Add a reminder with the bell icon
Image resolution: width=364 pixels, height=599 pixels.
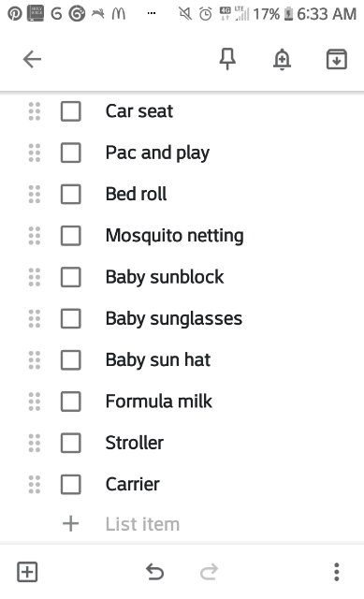click(282, 60)
